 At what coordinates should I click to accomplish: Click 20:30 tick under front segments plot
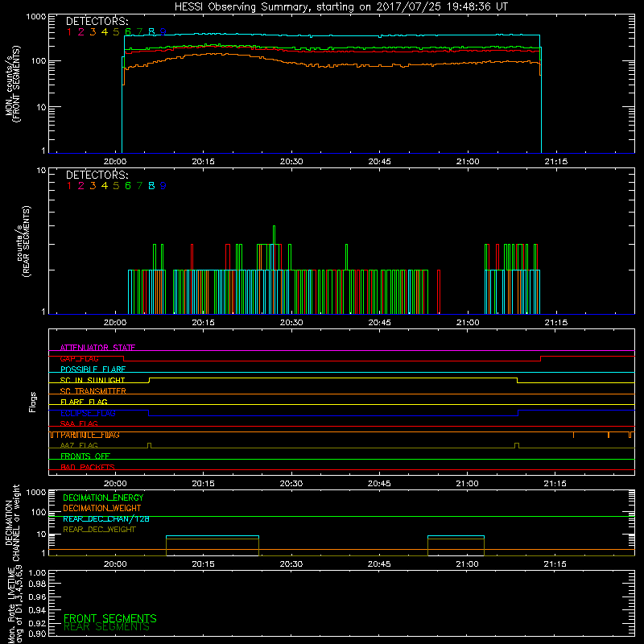click(x=291, y=162)
